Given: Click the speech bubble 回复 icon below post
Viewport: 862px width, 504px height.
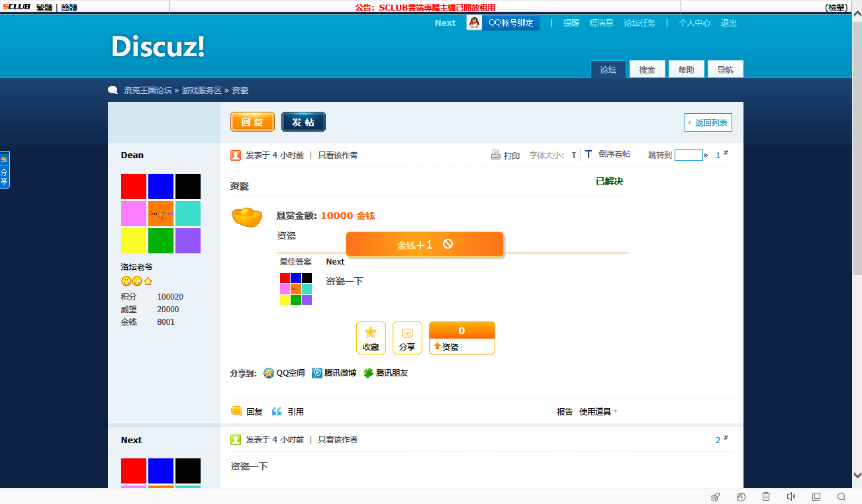Looking at the screenshot, I should (x=236, y=411).
